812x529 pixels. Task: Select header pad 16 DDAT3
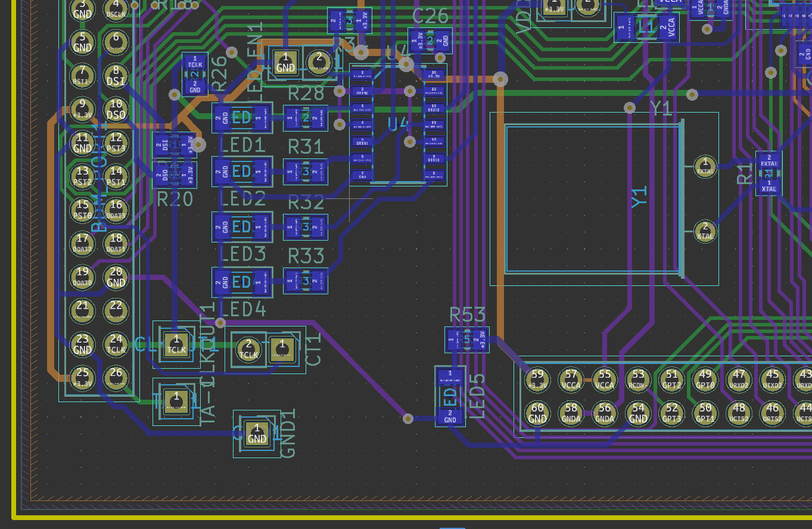(x=116, y=210)
